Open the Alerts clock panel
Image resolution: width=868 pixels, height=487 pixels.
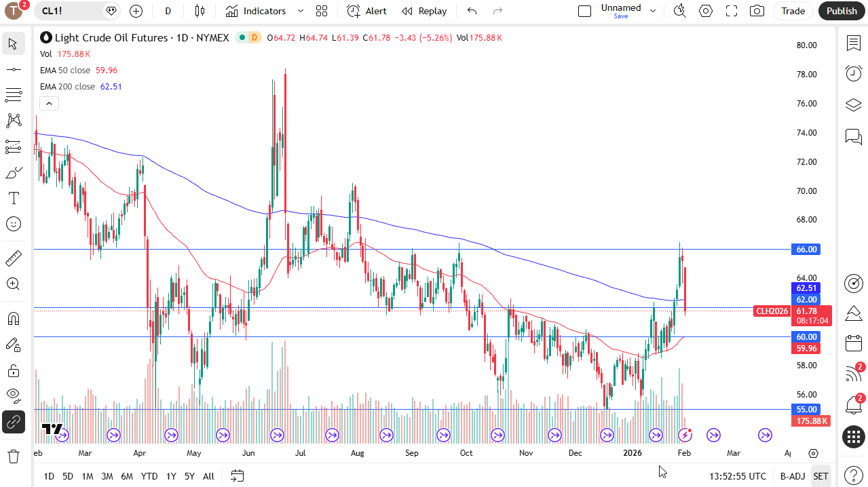coord(853,73)
